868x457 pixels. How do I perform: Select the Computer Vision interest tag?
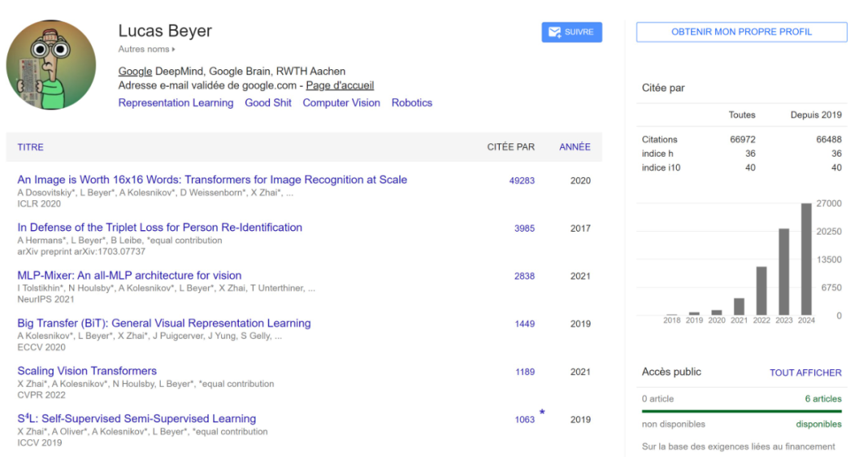point(341,103)
